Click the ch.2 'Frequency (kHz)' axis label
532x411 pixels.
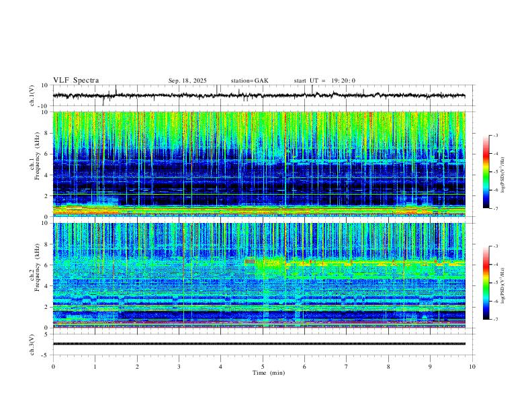(38, 267)
